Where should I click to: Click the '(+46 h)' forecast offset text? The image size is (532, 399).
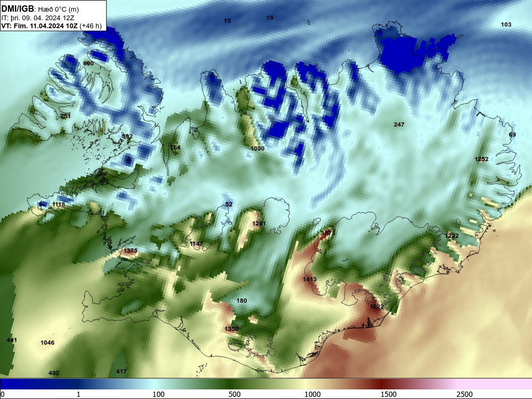90,26
